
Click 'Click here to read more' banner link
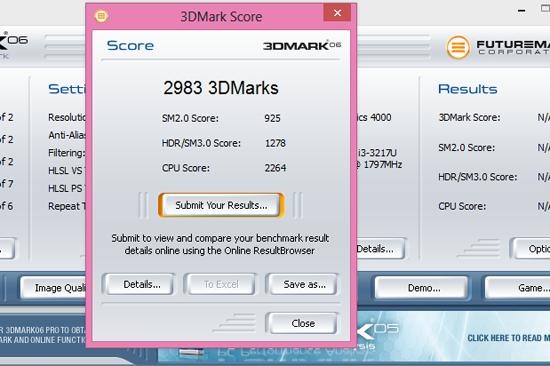click(509, 338)
